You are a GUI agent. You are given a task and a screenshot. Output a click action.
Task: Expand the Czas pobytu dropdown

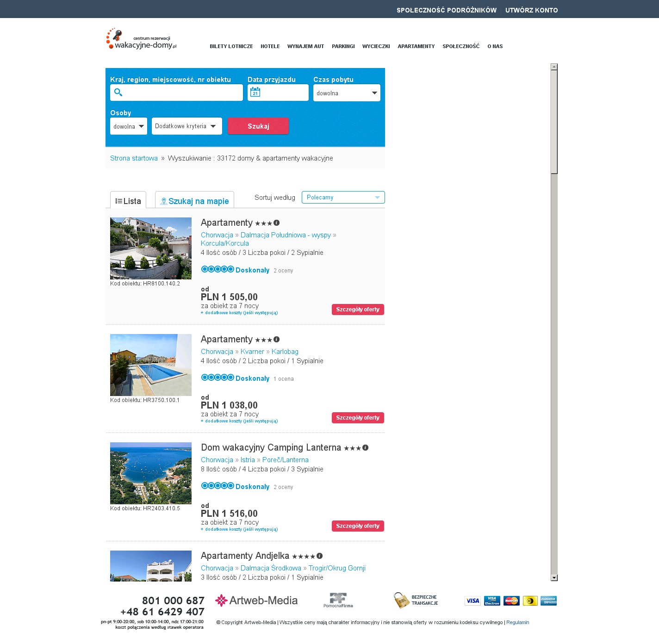(347, 93)
